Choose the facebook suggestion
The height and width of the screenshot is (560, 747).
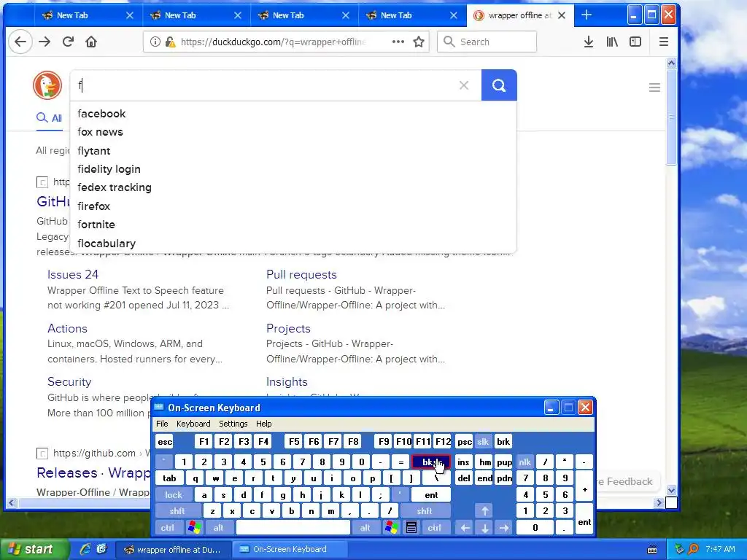(293, 114)
